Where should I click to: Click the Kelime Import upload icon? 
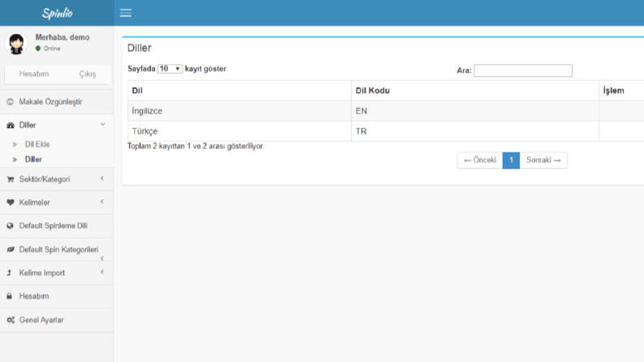pos(10,273)
